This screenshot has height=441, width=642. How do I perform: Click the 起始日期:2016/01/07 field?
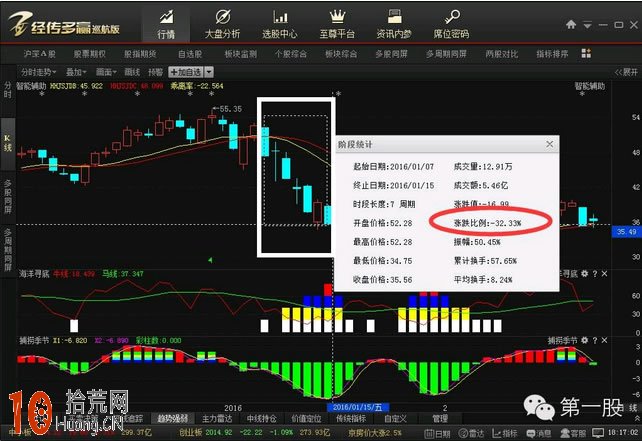[393, 167]
